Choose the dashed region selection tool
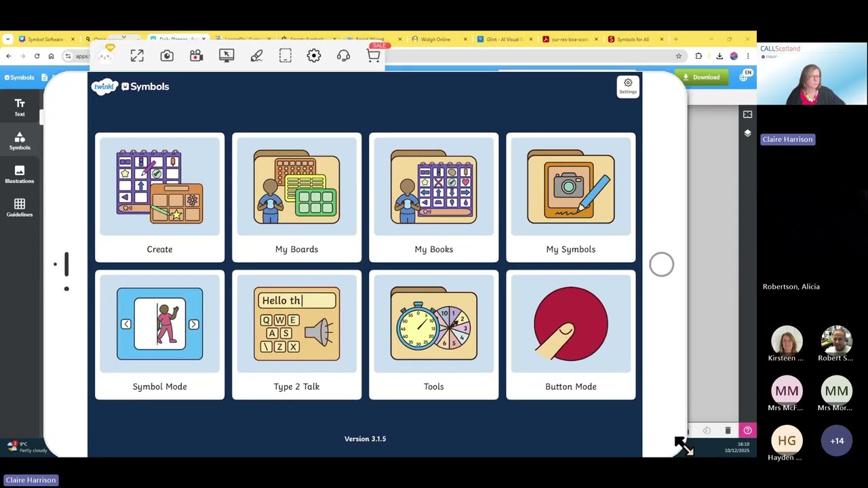 [x=285, y=56]
